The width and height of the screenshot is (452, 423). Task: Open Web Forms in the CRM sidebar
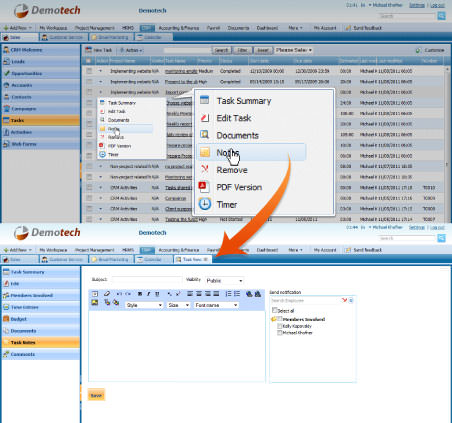[41, 144]
